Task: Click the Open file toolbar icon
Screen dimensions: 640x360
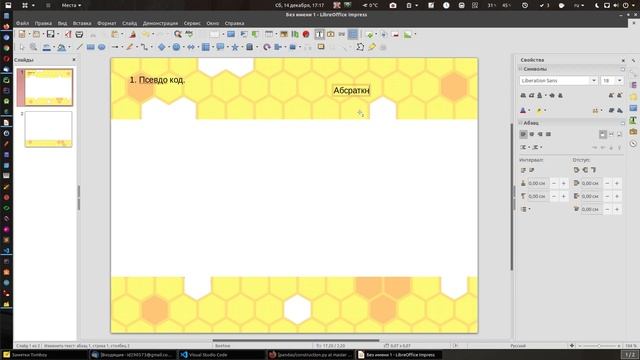Action: pos(36,35)
